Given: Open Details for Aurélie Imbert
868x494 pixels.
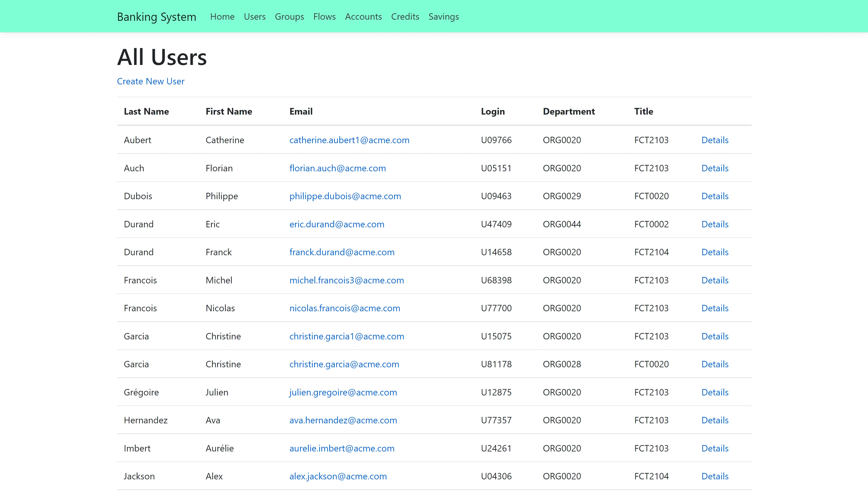Looking at the screenshot, I should coord(715,448).
